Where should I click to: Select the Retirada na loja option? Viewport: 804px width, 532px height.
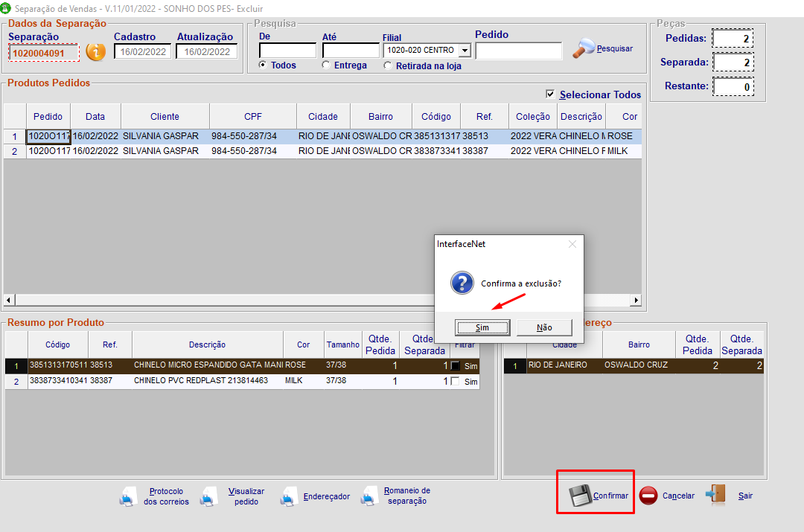point(388,65)
